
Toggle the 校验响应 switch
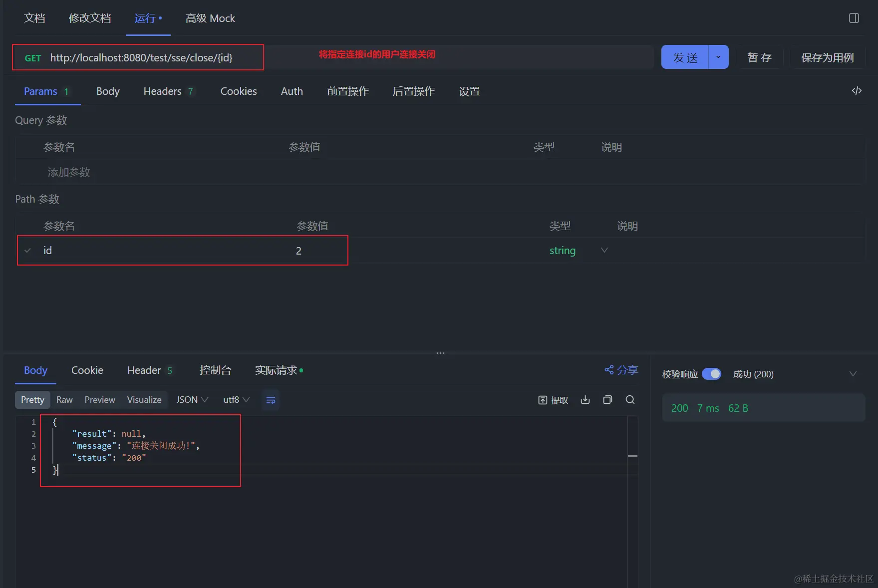point(711,374)
